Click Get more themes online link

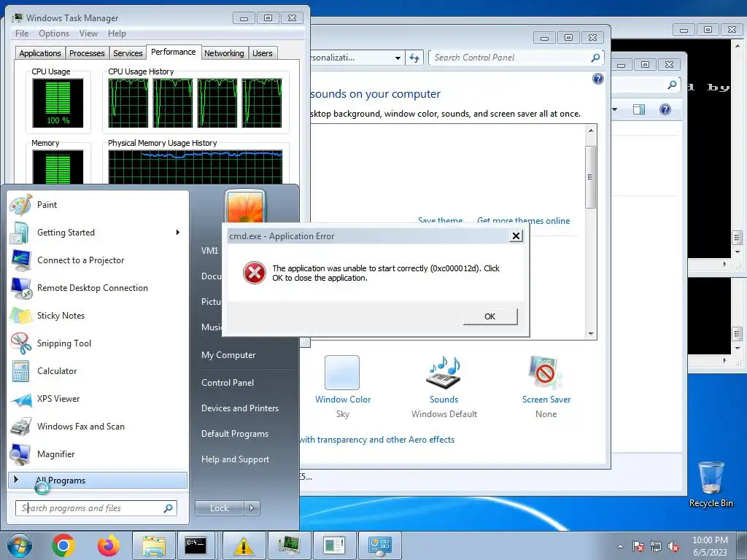pyautogui.click(x=523, y=220)
